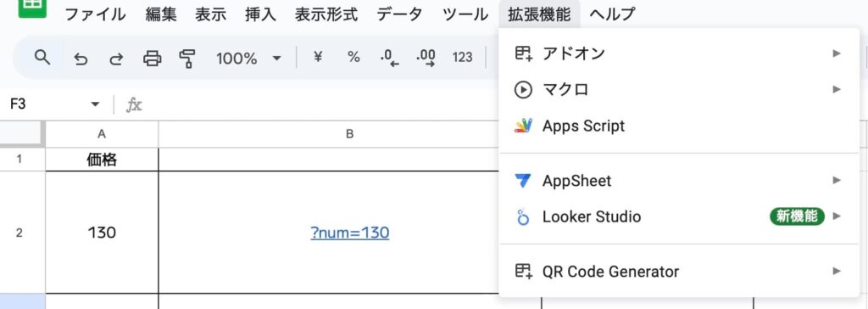Click the Apps Script colorful icon
This screenshot has width=868, height=309.
coord(523,126)
